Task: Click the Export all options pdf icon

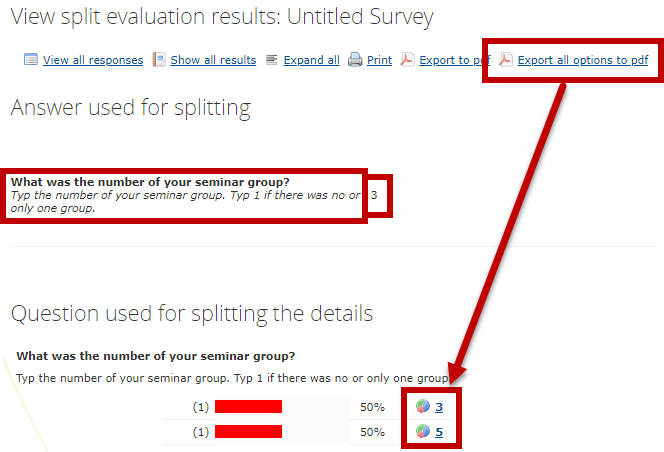Action: click(x=506, y=59)
